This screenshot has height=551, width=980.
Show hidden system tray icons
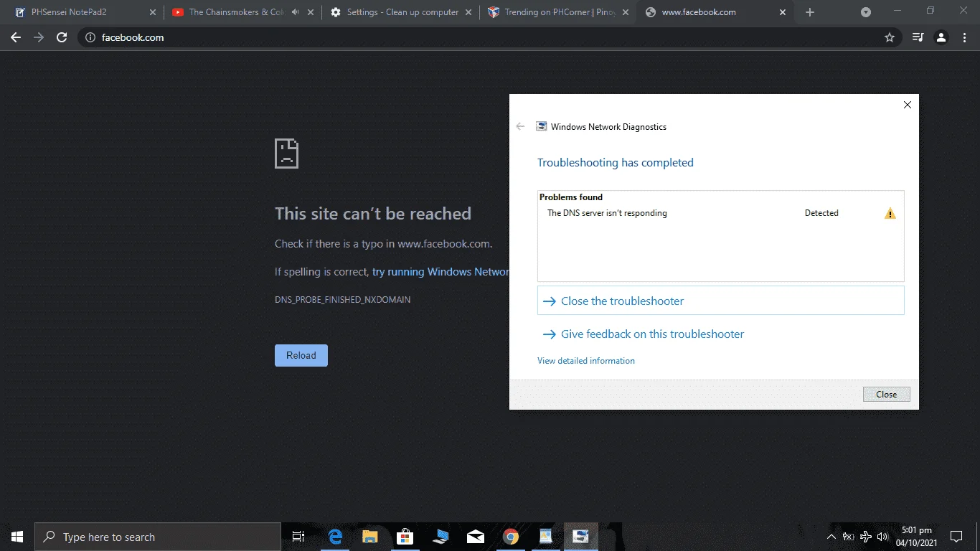(x=831, y=537)
